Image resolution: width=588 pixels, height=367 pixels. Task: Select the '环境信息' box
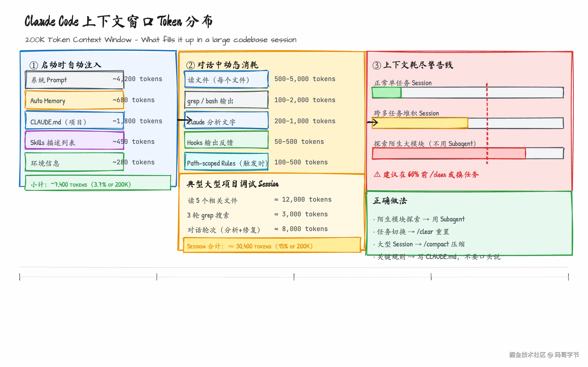click(74, 162)
